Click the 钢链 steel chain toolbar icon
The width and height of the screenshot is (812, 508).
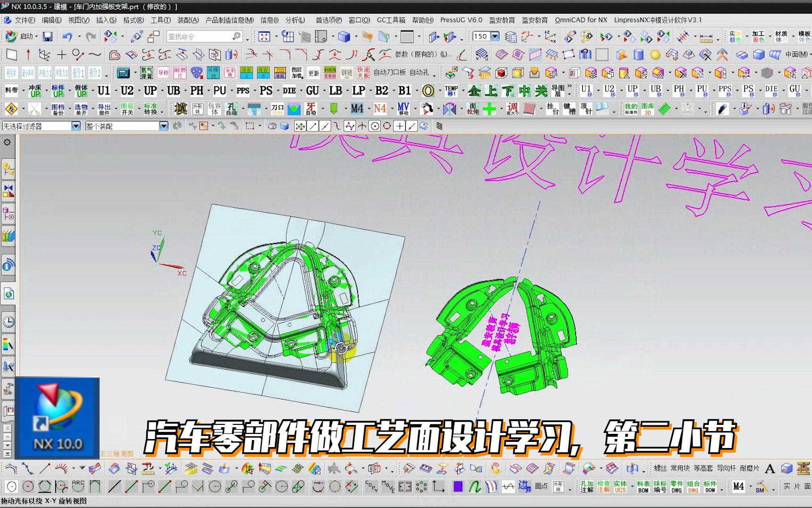pos(347,73)
